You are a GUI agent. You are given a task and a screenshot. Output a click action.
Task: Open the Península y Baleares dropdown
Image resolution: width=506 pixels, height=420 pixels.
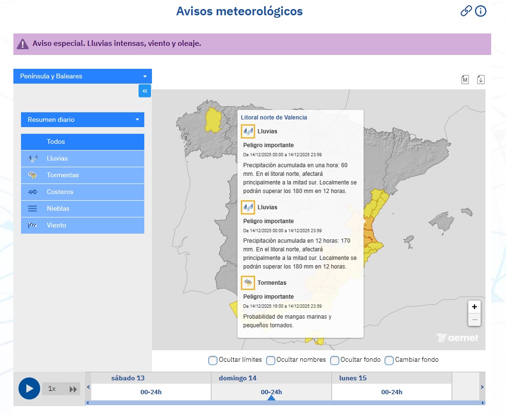pos(82,76)
